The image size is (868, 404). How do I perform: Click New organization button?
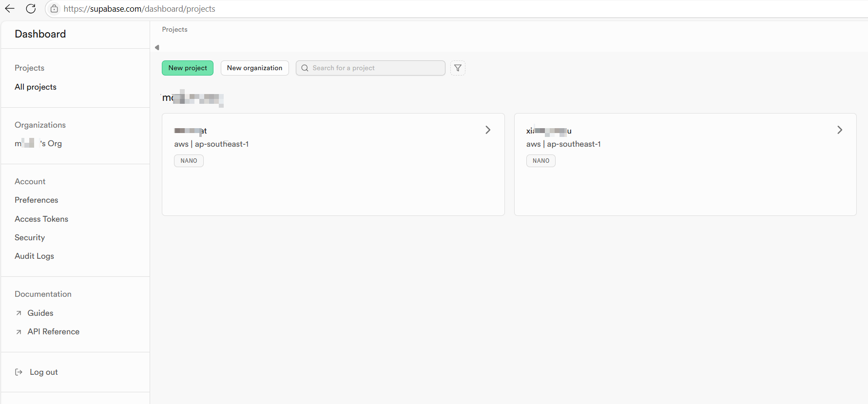(x=255, y=68)
